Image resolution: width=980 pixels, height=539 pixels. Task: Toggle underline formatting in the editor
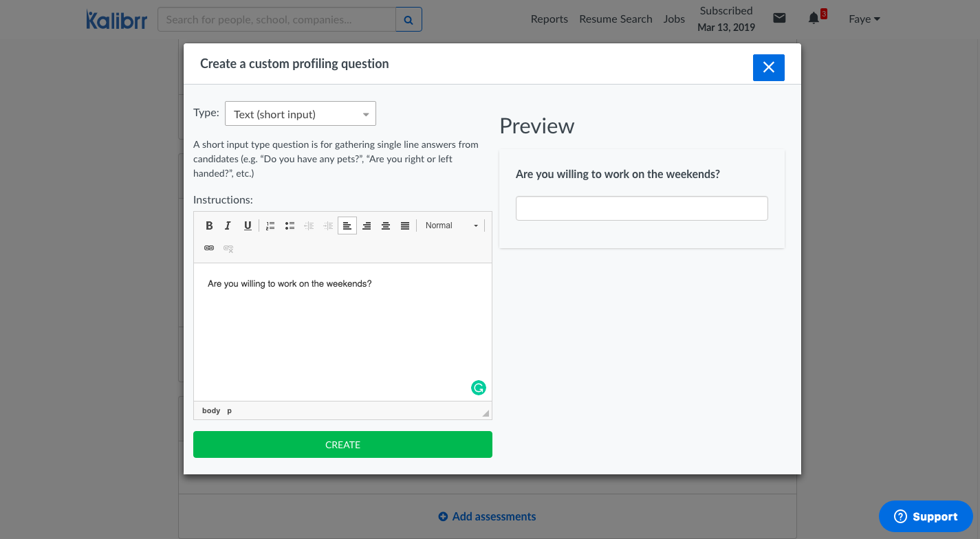248,225
